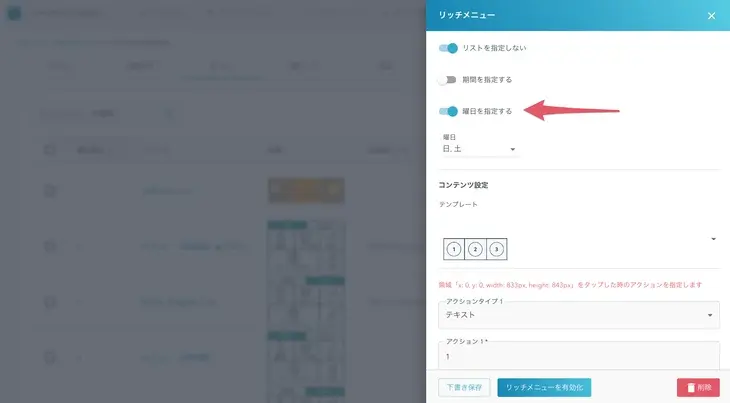This screenshot has height=403, width=730.
Task: Click the orange rich menu thumbnail
Action: (306, 190)
